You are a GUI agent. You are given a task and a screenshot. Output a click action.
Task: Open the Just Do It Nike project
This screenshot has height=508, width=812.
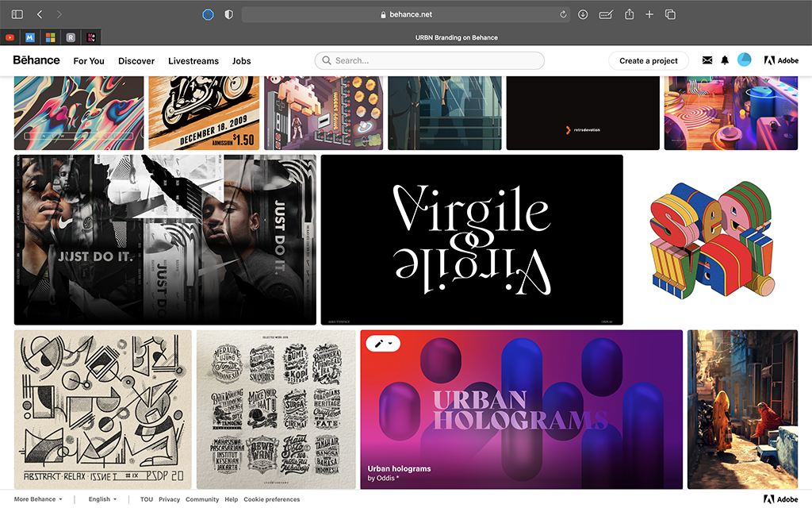coord(165,240)
